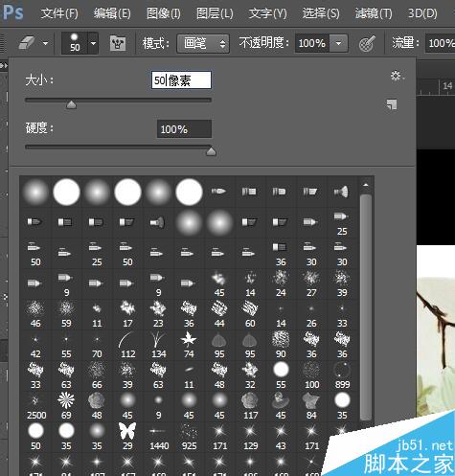
Task: Open the 选择(S) menu
Action: click(x=321, y=13)
